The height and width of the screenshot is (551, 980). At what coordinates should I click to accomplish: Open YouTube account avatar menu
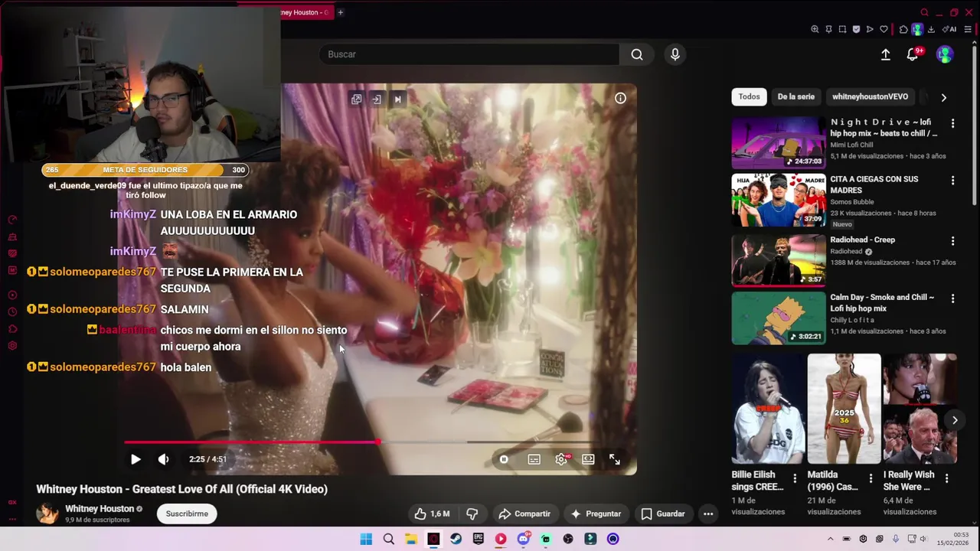[945, 54]
